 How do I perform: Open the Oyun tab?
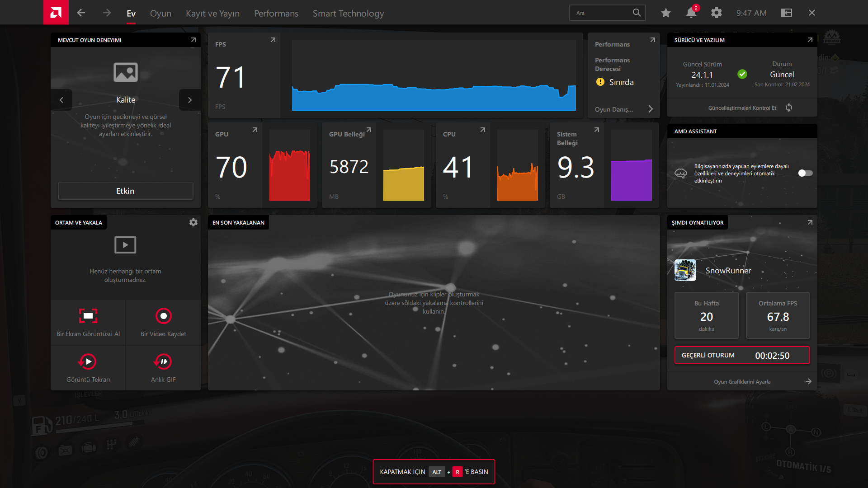point(160,14)
